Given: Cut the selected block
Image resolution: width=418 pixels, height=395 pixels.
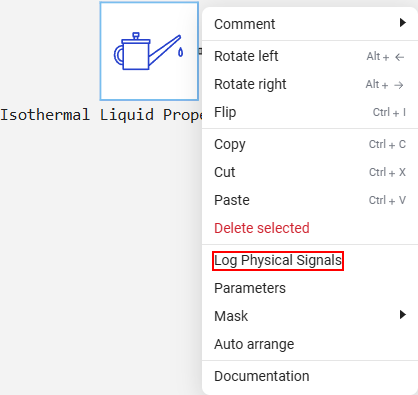Looking at the screenshot, I should (x=310, y=172).
